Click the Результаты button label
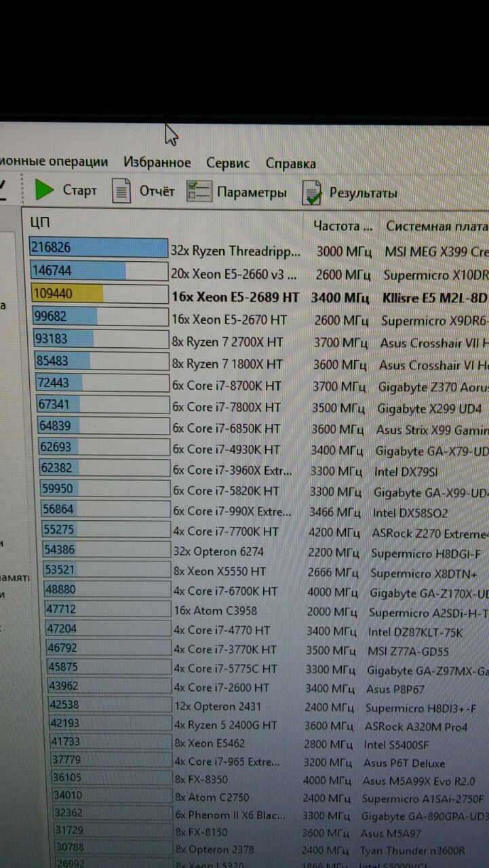 tap(364, 193)
